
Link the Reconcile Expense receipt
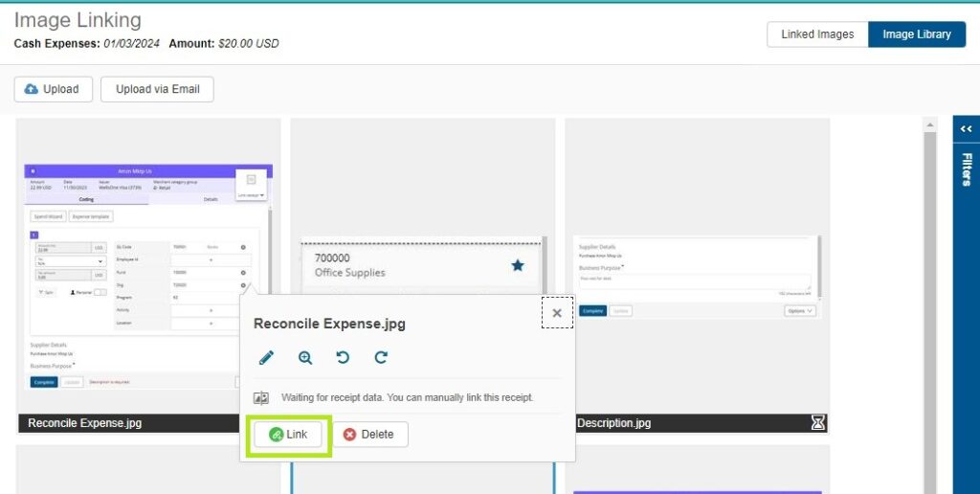tap(288, 435)
